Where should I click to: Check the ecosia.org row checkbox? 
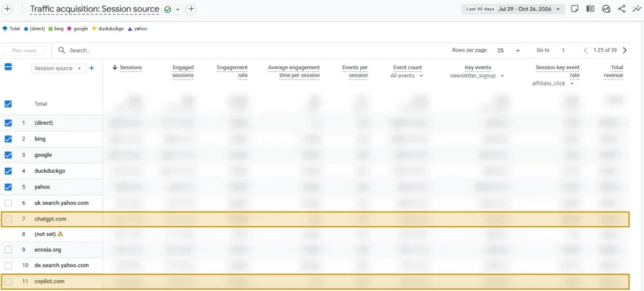tap(8, 249)
